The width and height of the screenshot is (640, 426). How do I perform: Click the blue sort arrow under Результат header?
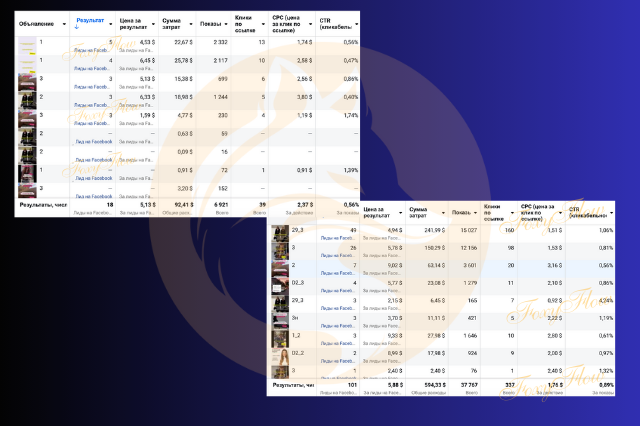tap(77, 27)
